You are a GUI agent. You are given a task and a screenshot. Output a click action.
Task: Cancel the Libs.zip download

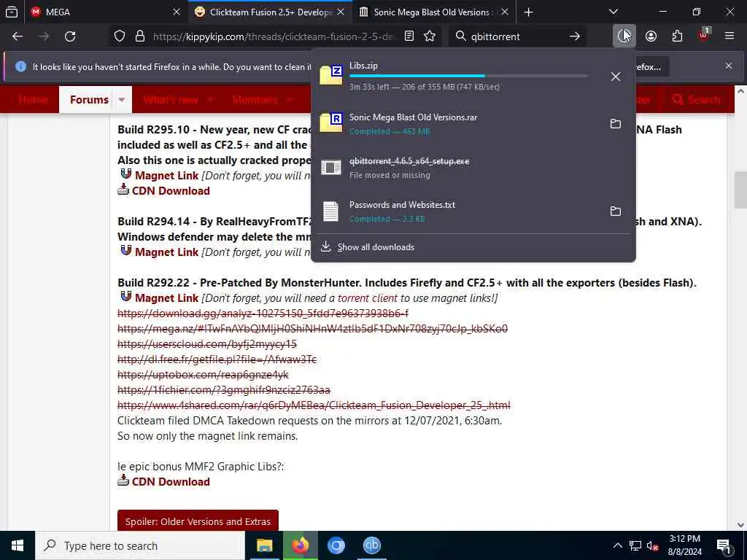(616, 76)
